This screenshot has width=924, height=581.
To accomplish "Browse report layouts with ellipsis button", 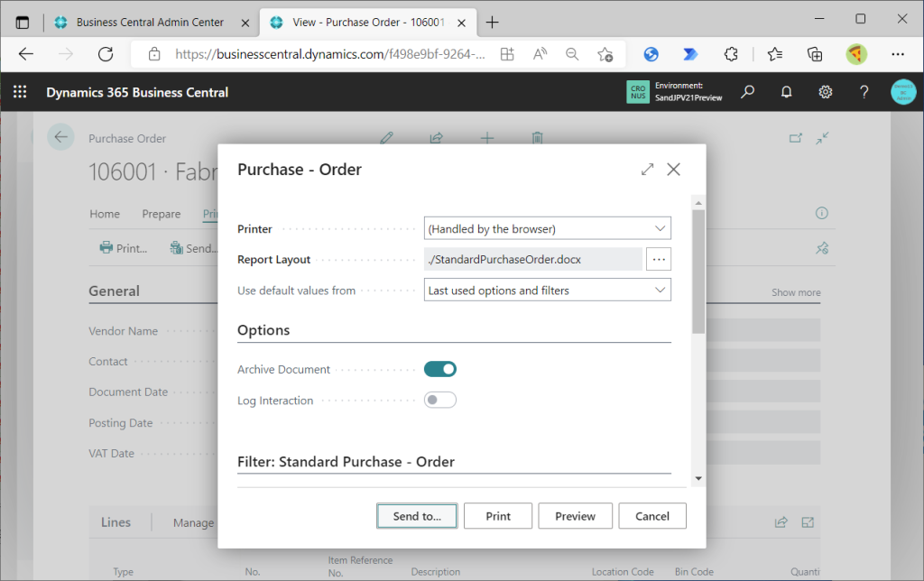I will pyautogui.click(x=658, y=259).
